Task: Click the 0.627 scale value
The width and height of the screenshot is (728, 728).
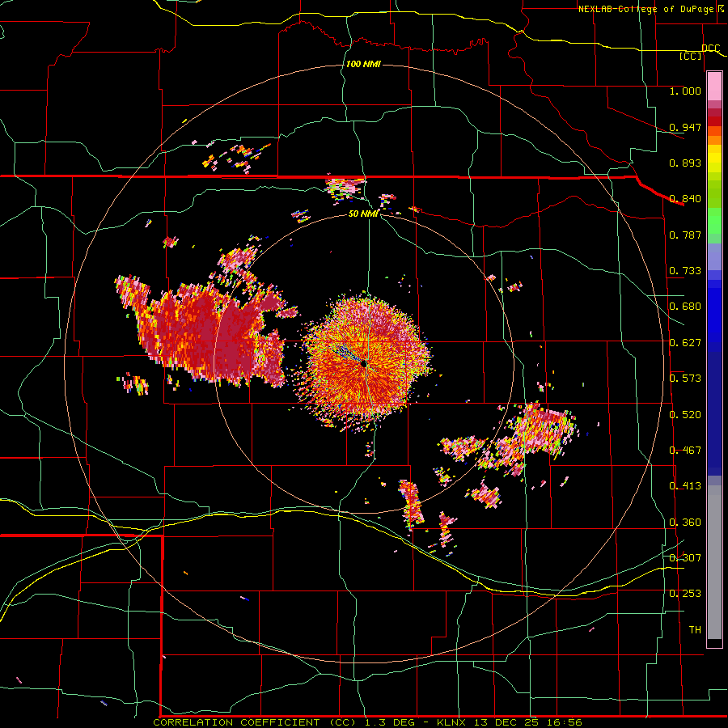Action: tap(685, 343)
